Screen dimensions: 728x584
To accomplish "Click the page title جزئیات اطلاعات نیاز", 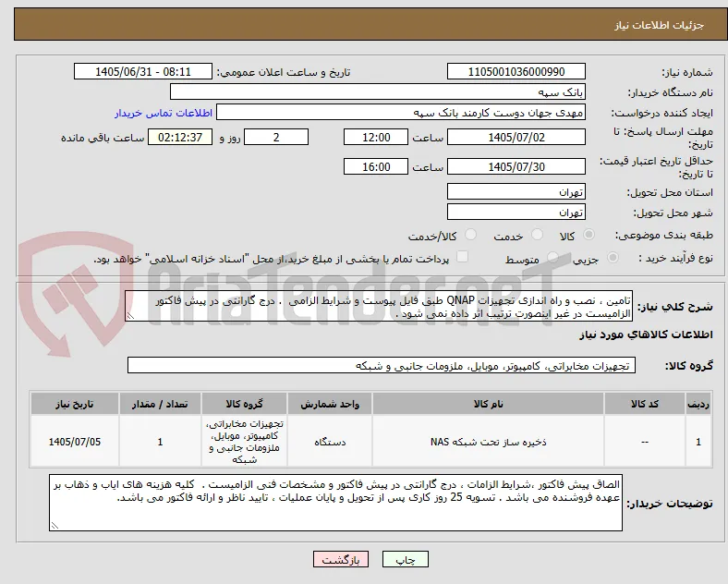I will coord(659,25).
